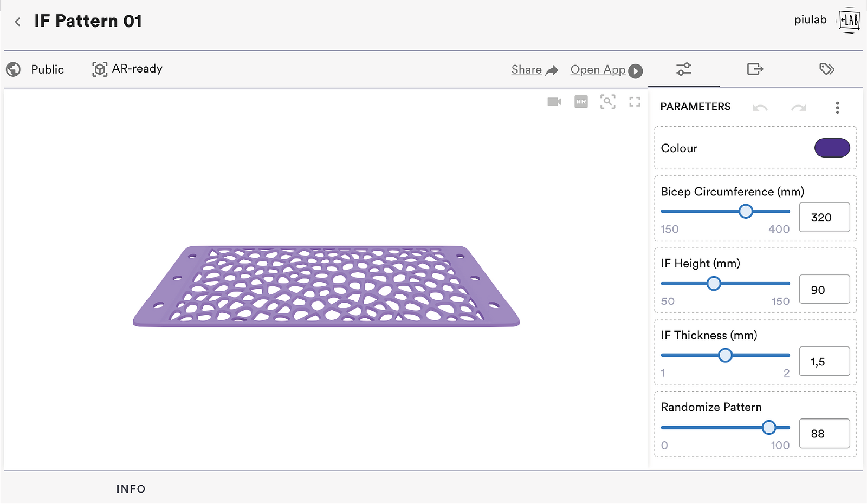Switch to the Export tab

(x=755, y=69)
